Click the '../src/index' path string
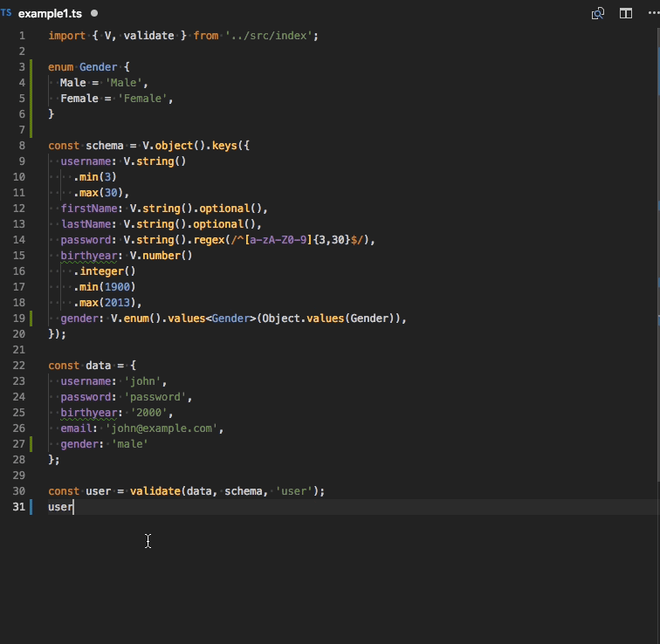This screenshot has width=660, height=644. (269, 36)
